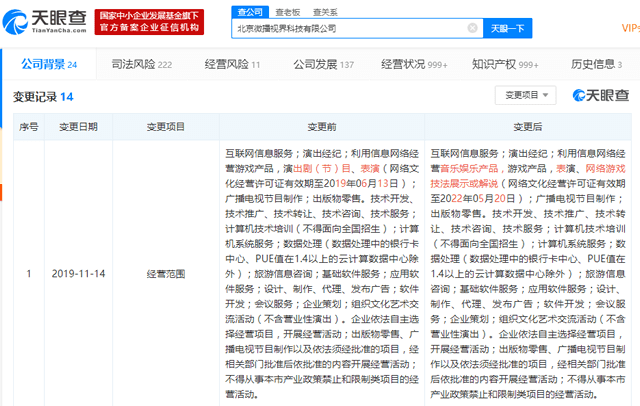Click the red 音乐娱乐产品 text in 变更后
This screenshot has height=406, width=640.
[x=469, y=169]
